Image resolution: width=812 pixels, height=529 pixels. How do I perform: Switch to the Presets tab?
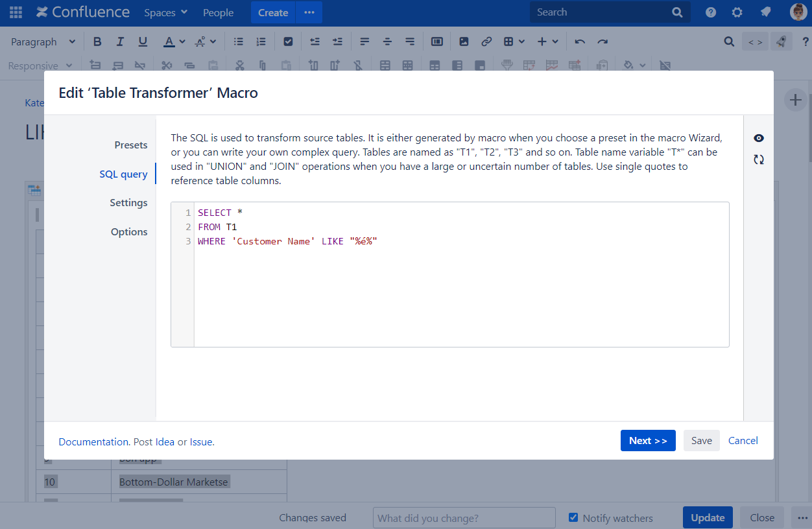[131, 145]
